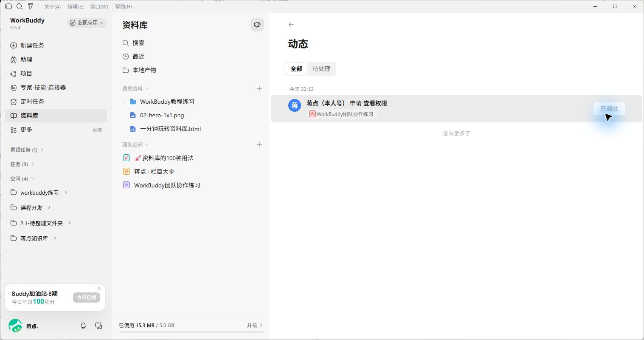Open 项目 in the sidebar

click(x=56, y=74)
